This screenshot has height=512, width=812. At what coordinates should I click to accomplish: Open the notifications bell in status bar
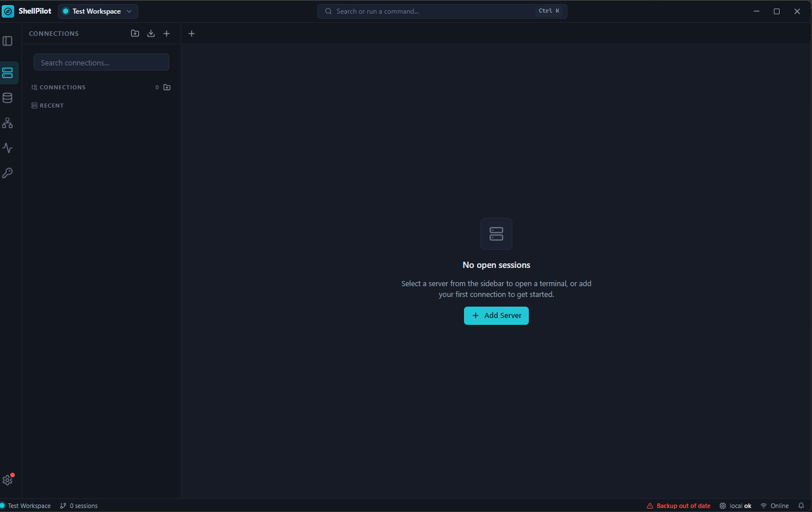pyautogui.click(x=801, y=506)
